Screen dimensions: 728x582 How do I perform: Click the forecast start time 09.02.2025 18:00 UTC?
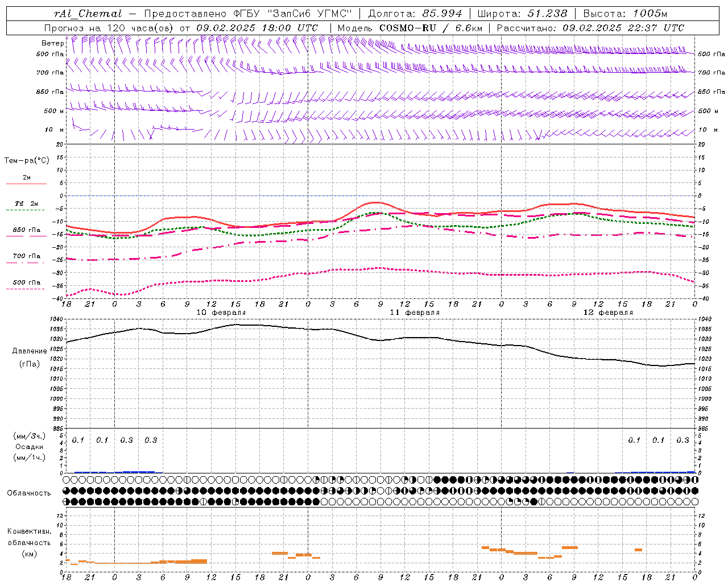[x=257, y=28]
